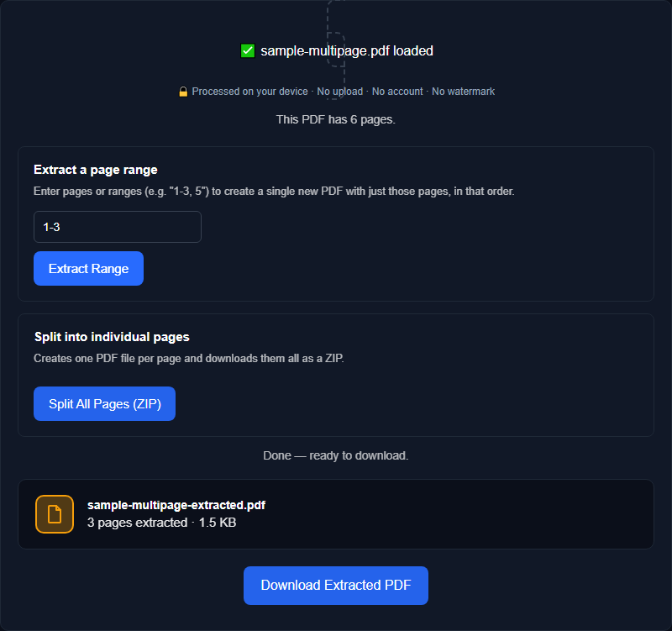The width and height of the screenshot is (672, 631).
Task: Click the padlock privacy icon
Action: pos(183,92)
